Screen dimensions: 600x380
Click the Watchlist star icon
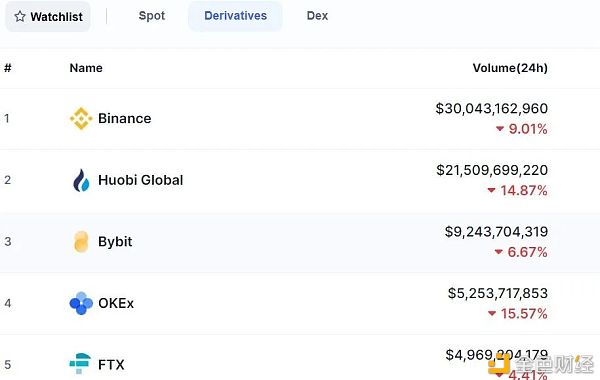20,16
